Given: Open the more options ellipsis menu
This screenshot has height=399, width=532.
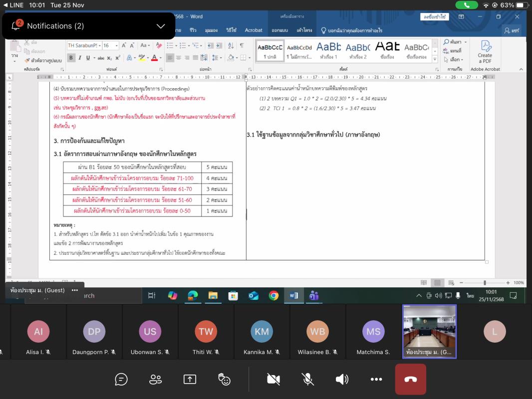Looking at the screenshot, I should point(376,380).
